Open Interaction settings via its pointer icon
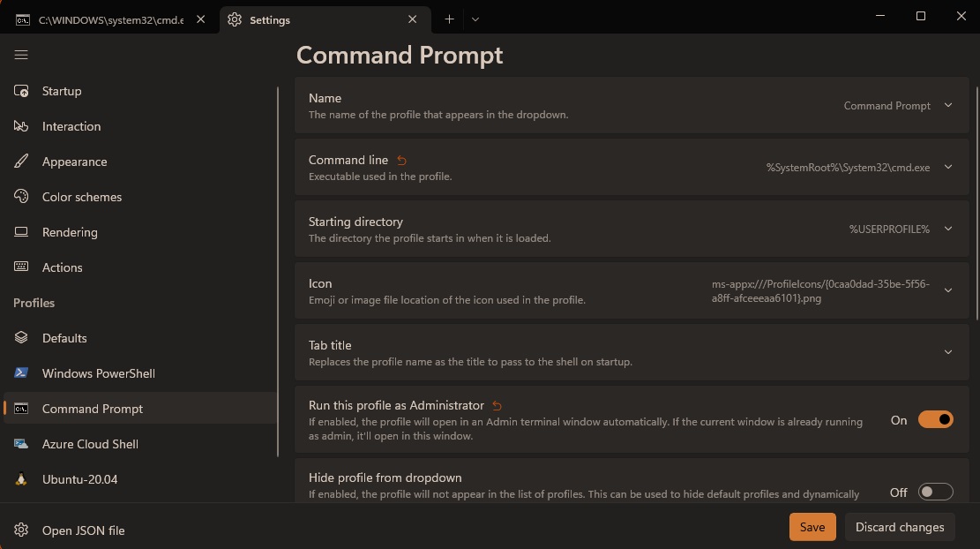This screenshot has width=980, height=549. [21, 126]
